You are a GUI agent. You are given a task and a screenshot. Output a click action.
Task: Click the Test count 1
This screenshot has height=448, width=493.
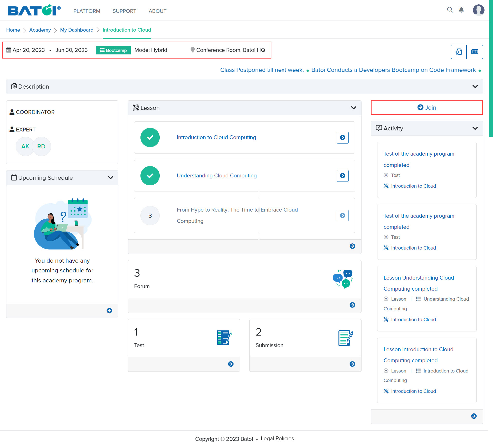pos(136,332)
